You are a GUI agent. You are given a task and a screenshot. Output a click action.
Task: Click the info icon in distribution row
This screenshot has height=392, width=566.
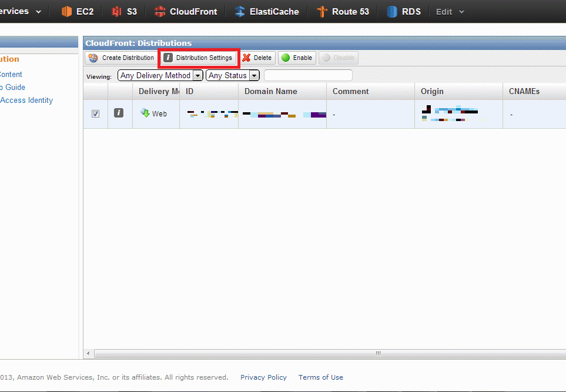[119, 113]
